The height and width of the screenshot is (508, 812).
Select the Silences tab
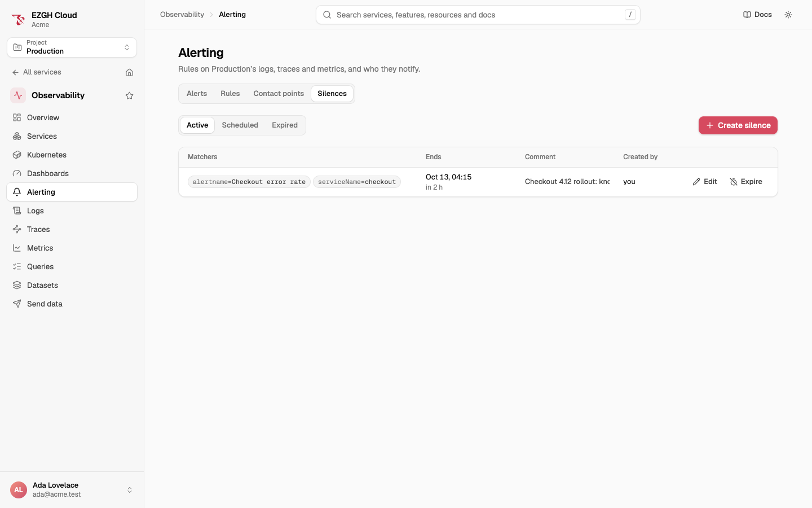[332, 94]
